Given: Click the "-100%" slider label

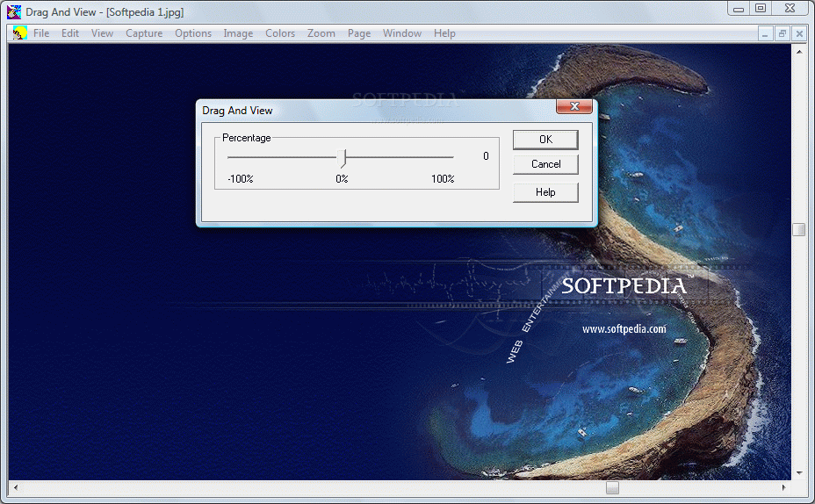Looking at the screenshot, I should (x=240, y=179).
